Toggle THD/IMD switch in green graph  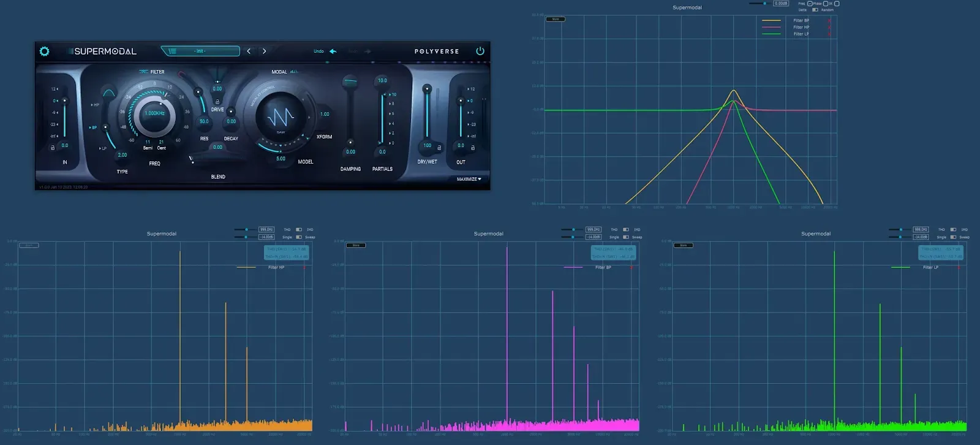point(953,230)
